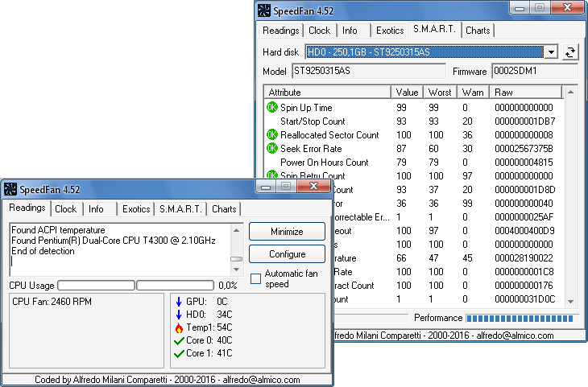Screen dimensions: 588x387
Task: Click scroll up arrow of the detection log
Action: pos(236,230)
